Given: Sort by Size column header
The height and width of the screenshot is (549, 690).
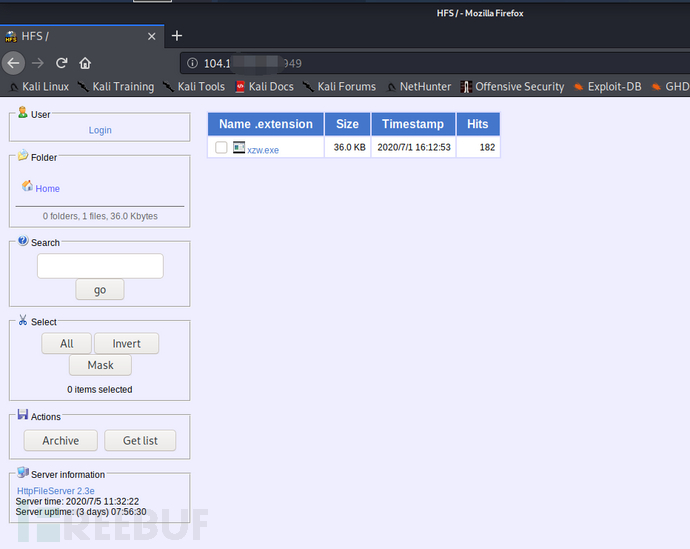Looking at the screenshot, I should pyautogui.click(x=348, y=124).
